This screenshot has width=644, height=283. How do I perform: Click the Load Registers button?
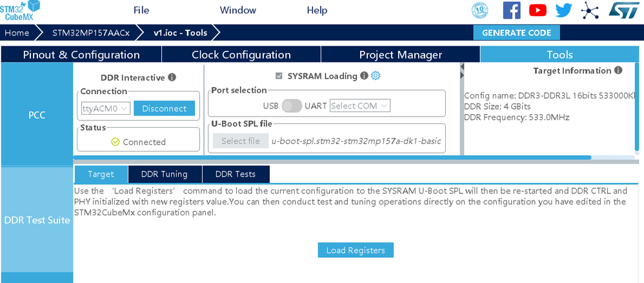356,250
